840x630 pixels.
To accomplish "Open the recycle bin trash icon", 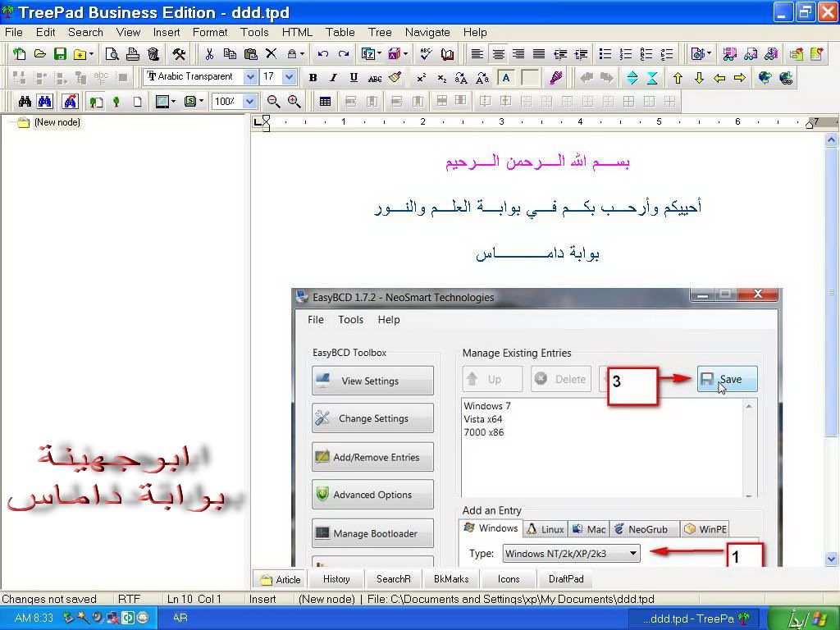I will (153, 53).
